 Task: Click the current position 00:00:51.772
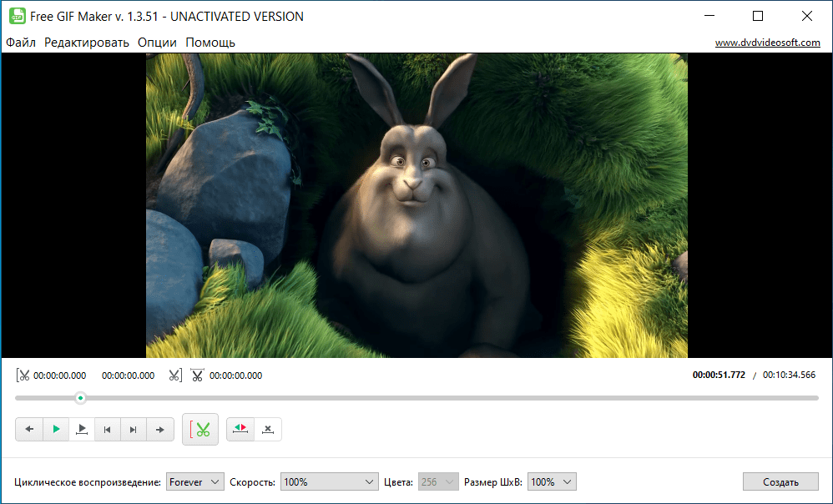pyautogui.click(x=719, y=375)
